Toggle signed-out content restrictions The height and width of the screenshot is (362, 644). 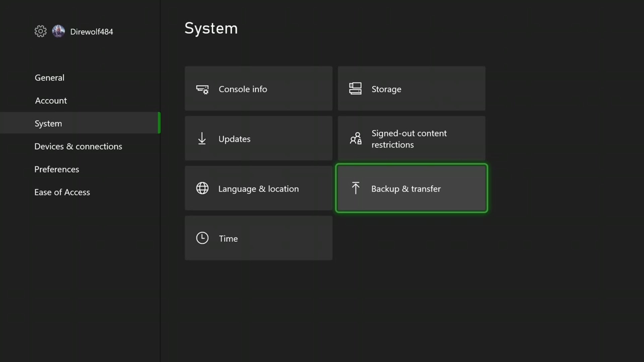tap(411, 138)
